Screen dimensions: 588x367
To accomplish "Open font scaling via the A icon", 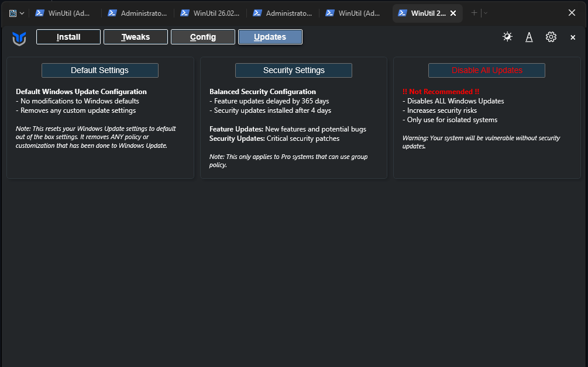I will coord(529,37).
